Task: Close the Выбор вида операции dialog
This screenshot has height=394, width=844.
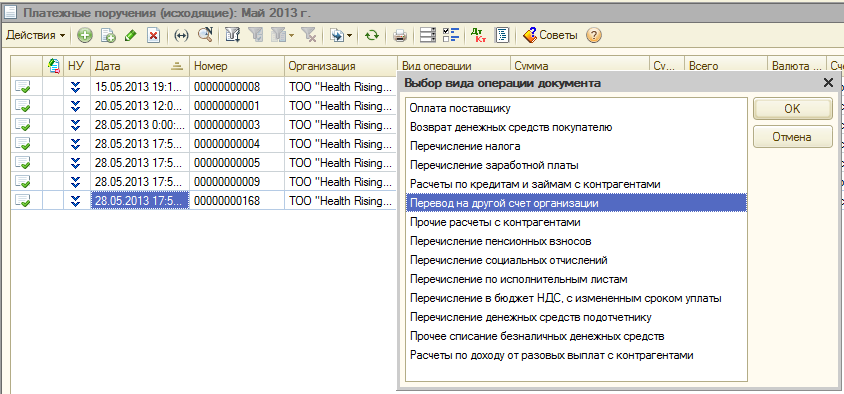Action: coord(828,83)
